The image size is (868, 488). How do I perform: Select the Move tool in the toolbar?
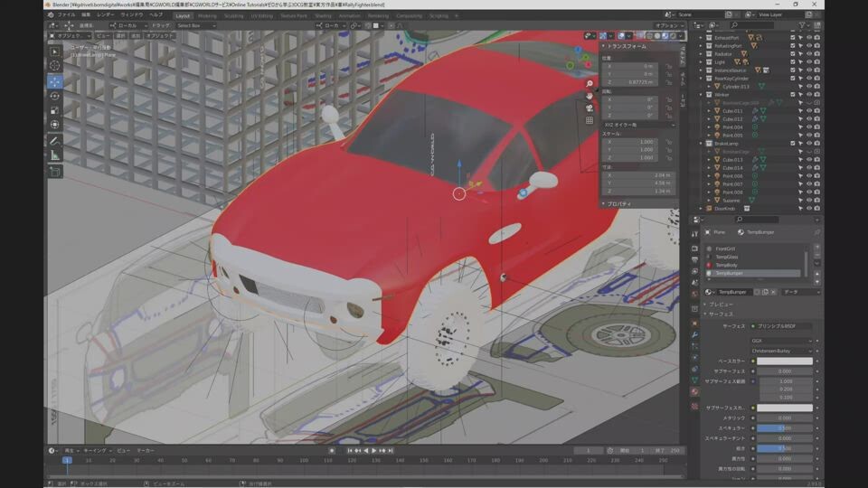click(55, 80)
